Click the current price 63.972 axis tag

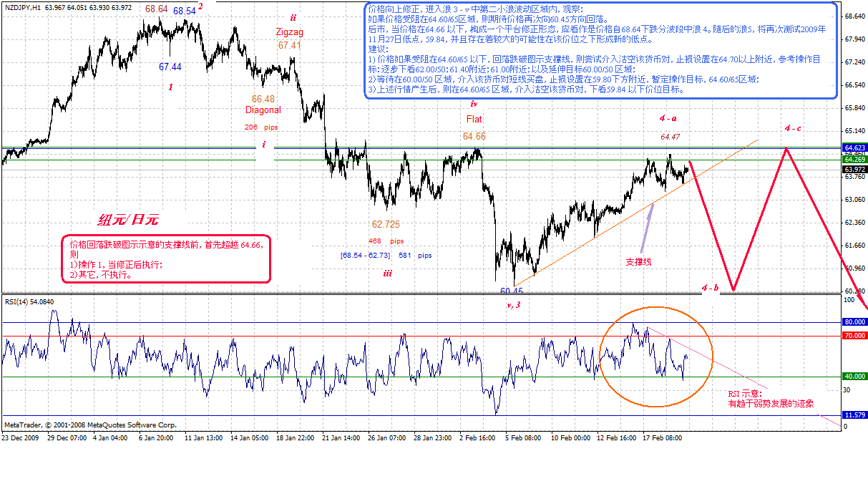854,169
